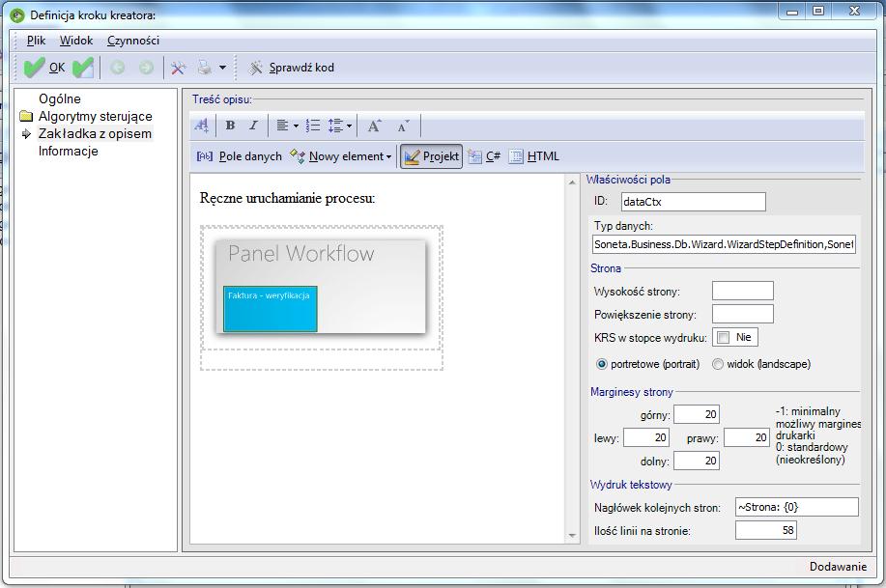Open the Czynności menu
Screen dimensions: 886x588
[x=133, y=41]
